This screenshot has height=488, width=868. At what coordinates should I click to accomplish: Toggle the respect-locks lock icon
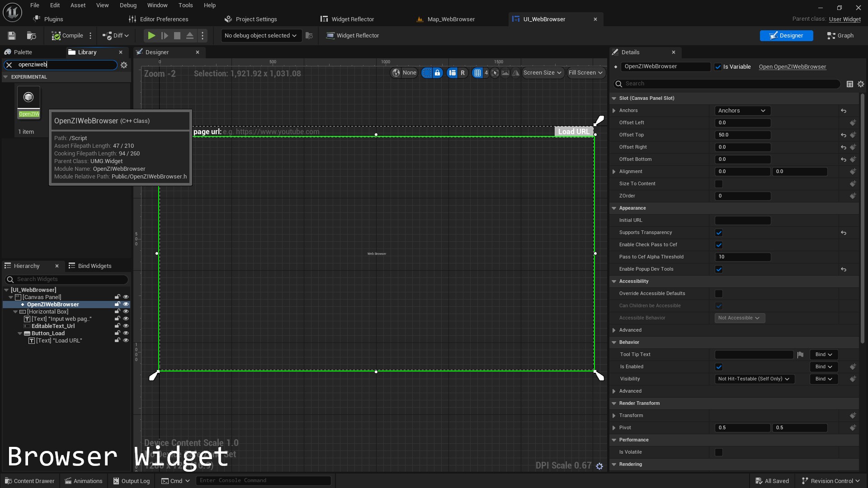[x=437, y=73]
